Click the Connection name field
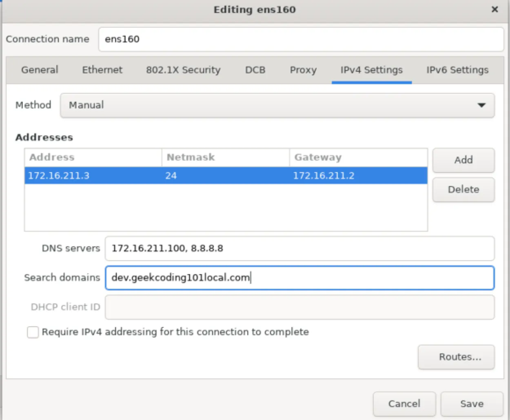 pos(301,39)
